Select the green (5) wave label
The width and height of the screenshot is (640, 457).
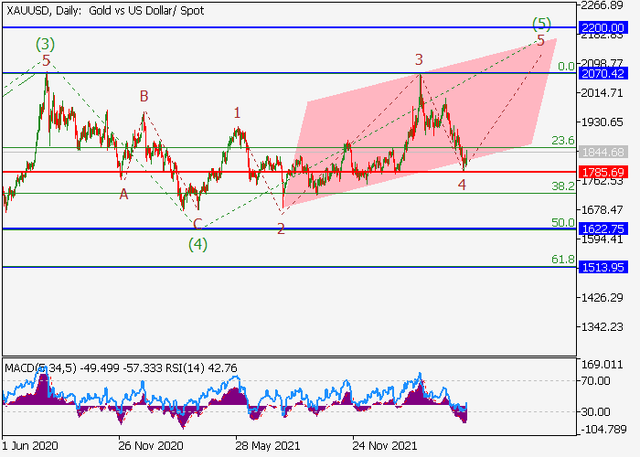click(541, 24)
